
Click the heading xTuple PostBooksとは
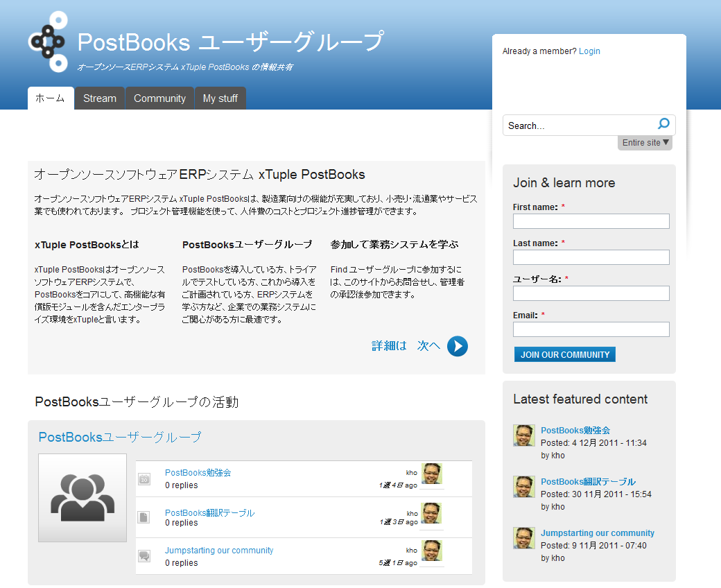[x=87, y=245]
